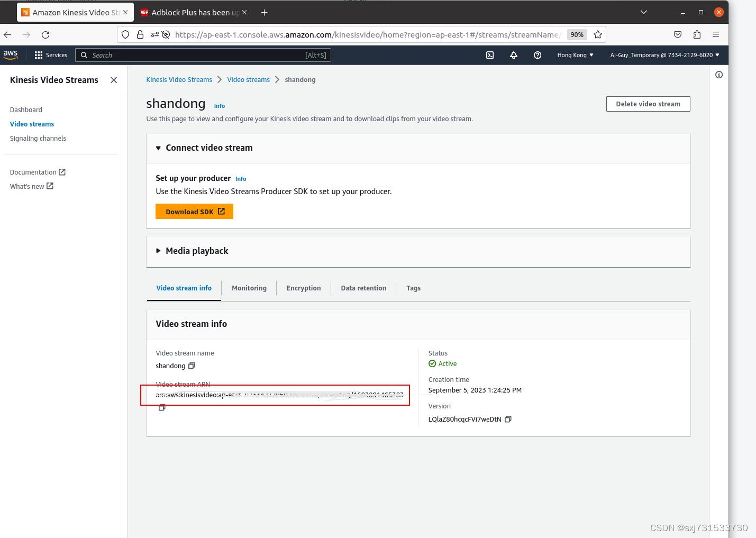
Task: Open a new browser tab with plus
Action: pos(264,12)
